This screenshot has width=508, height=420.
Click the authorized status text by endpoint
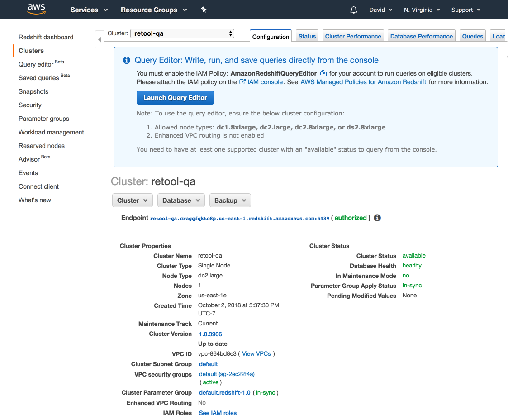[x=351, y=218]
